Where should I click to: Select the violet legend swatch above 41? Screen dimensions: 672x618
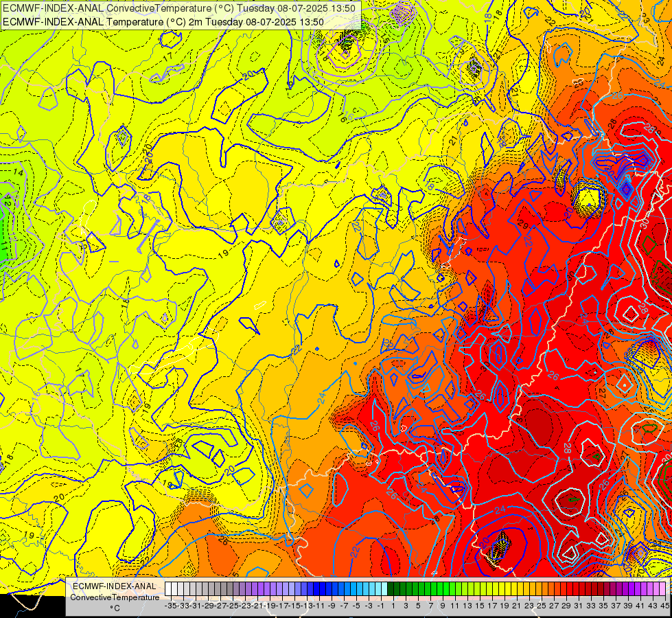point(637,589)
